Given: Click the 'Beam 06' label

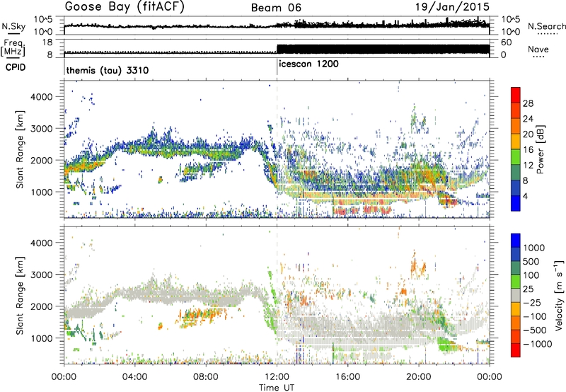Looking at the screenshot, I should pyautogui.click(x=276, y=8).
